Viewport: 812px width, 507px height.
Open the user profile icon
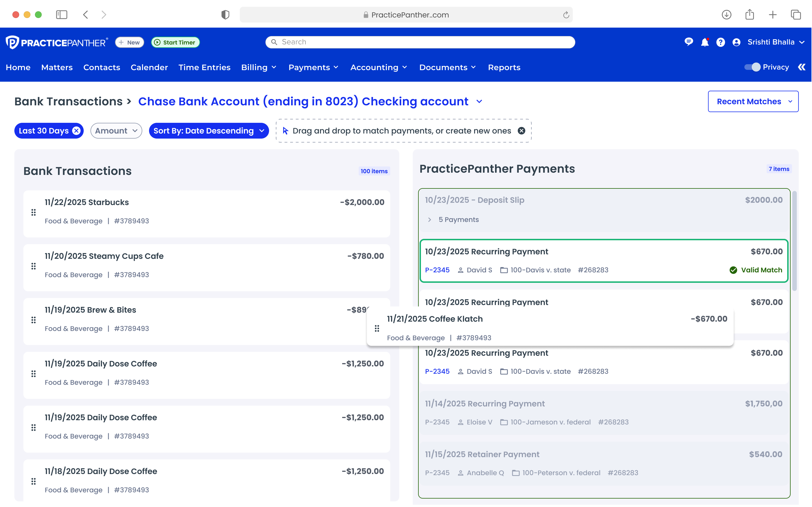click(736, 42)
